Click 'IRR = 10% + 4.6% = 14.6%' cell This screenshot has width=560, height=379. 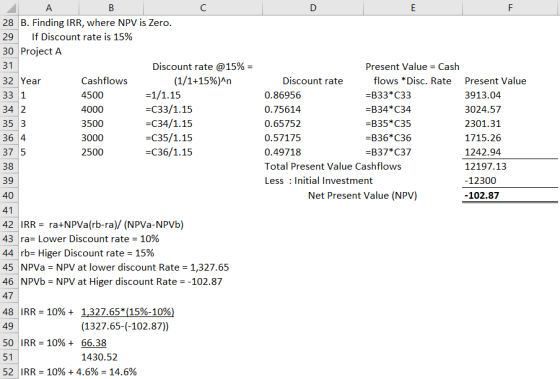[79, 372]
